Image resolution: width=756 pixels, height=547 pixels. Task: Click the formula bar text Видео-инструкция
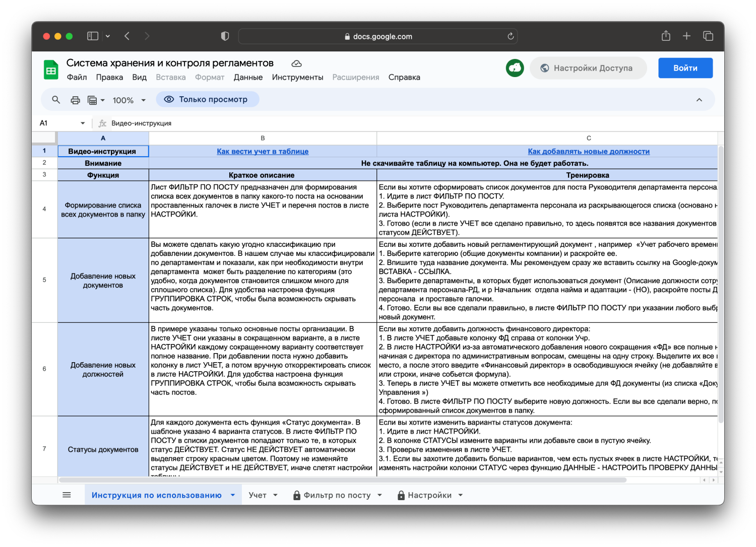[x=141, y=123]
